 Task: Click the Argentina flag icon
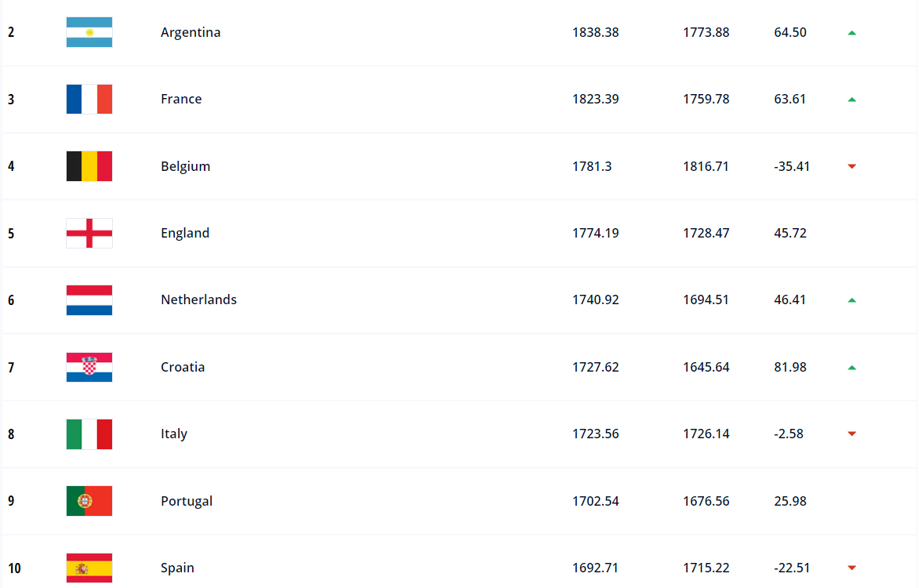click(89, 32)
